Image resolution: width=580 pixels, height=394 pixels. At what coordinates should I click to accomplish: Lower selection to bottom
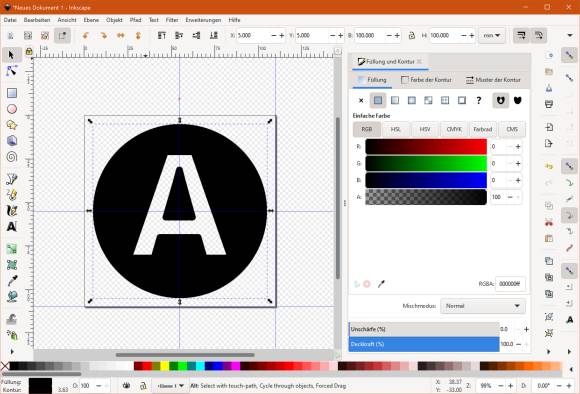point(214,36)
